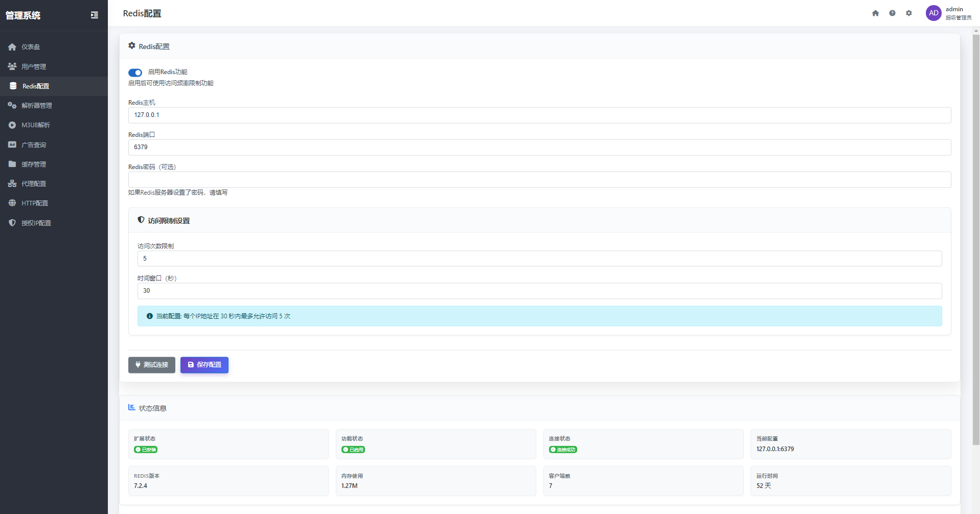
Task: Open settings via the top-right gear icon
Action: (x=909, y=13)
